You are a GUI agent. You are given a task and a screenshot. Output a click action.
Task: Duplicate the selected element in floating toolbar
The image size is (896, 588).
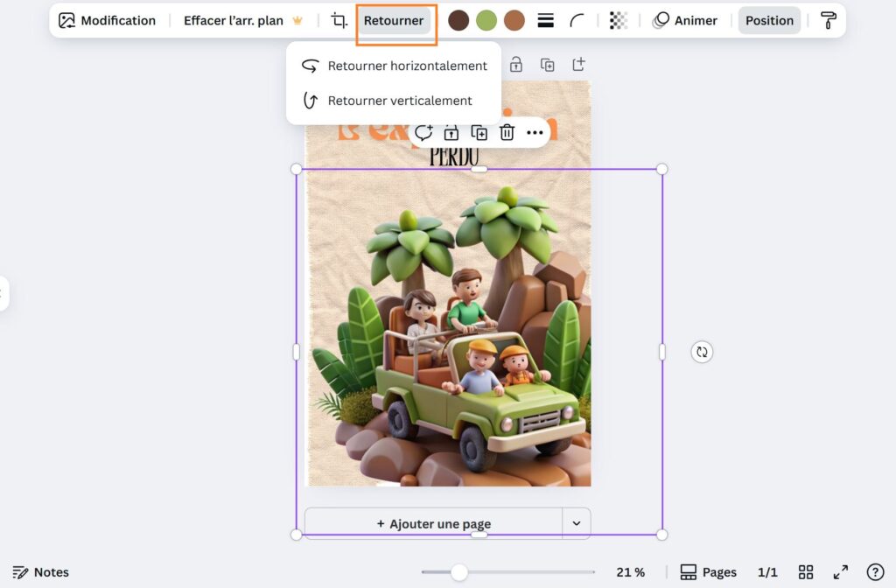point(479,133)
